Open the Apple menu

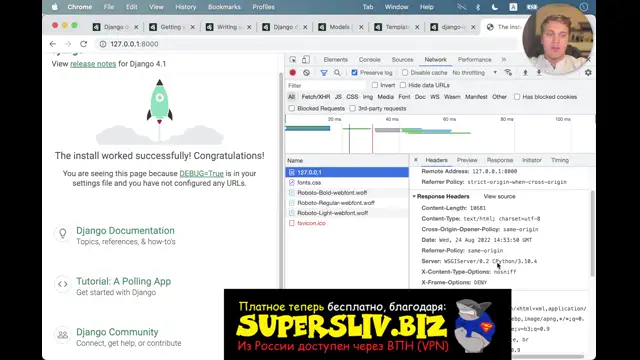point(55,7)
